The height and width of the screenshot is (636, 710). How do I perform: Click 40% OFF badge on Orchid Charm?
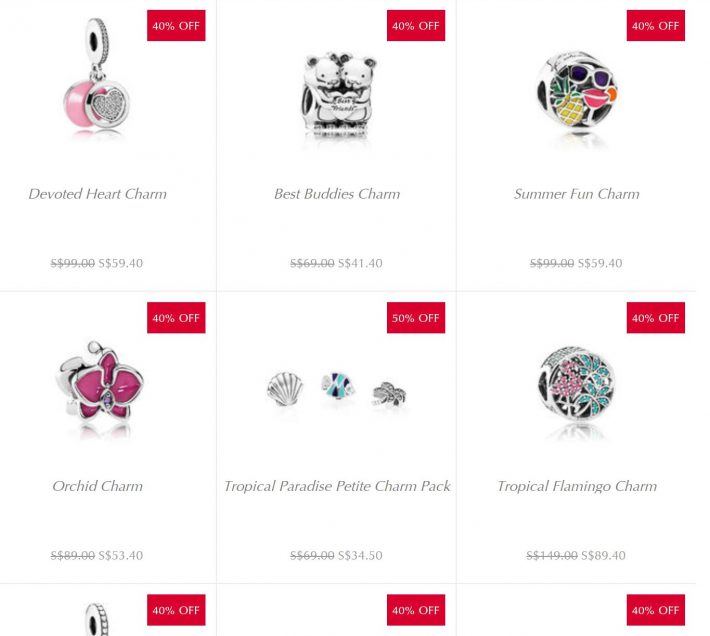coord(176,318)
